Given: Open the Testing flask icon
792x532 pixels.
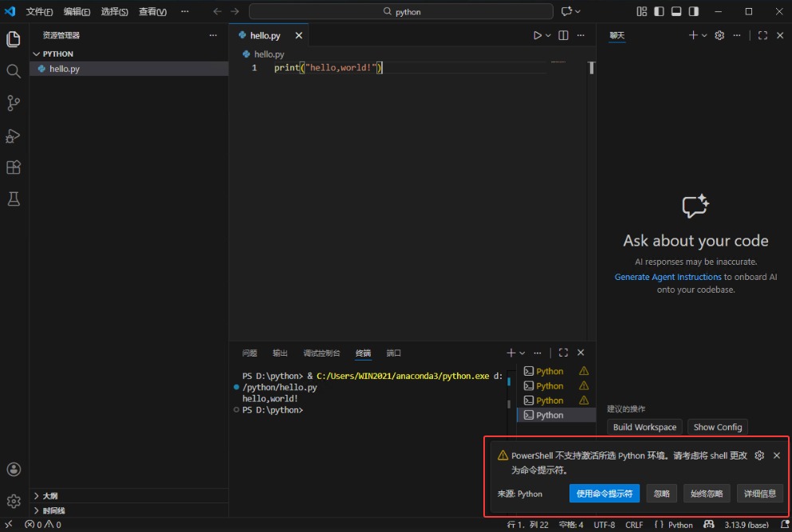Looking at the screenshot, I should [x=14, y=199].
